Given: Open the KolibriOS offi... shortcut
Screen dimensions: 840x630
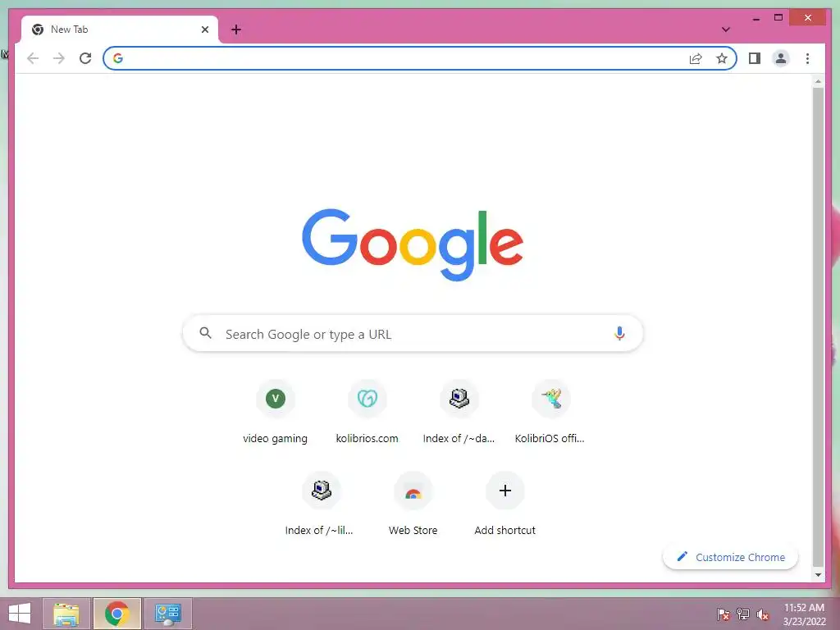Looking at the screenshot, I should click(x=550, y=413).
